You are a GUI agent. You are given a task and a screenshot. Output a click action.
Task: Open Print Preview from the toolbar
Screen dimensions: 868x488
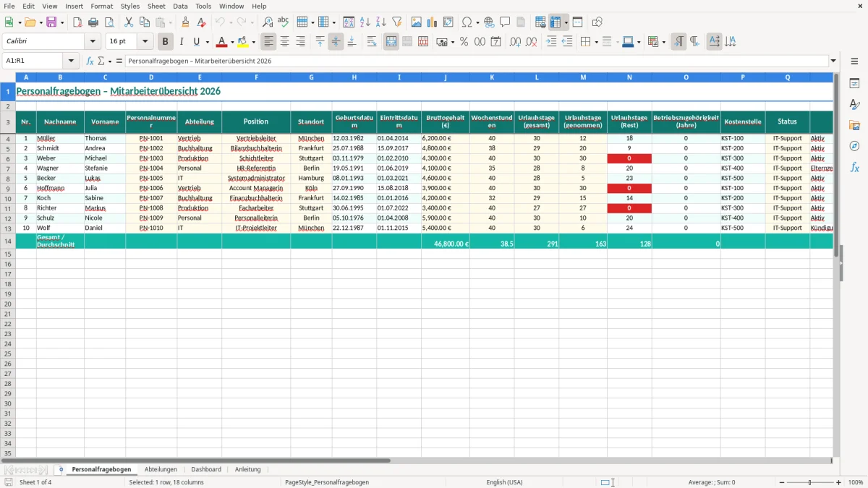109,22
